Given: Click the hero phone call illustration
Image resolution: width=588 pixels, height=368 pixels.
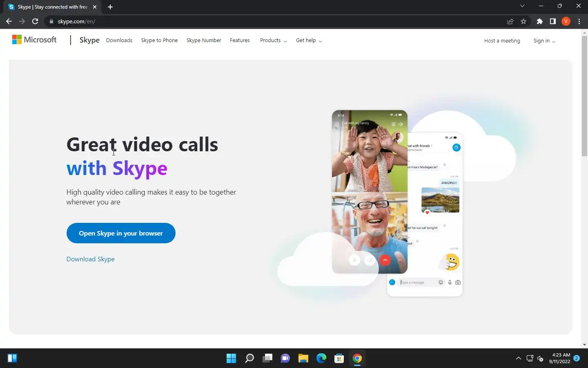Looking at the screenshot, I should 370,192.
